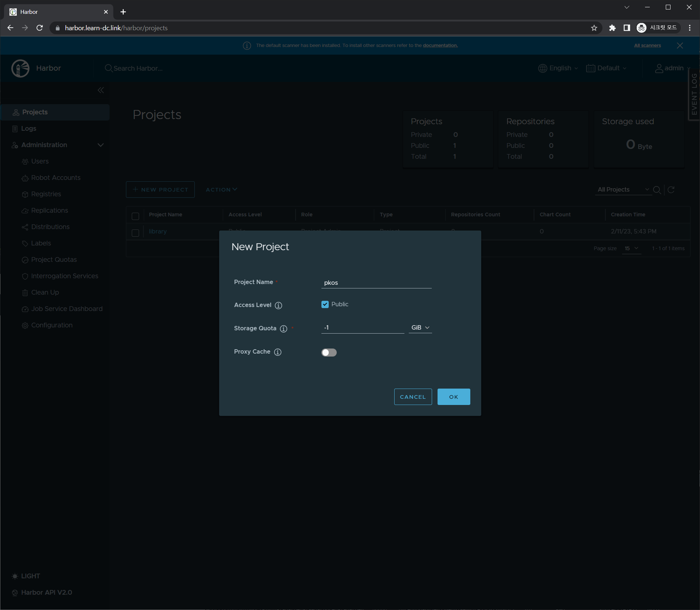The height and width of the screenshot is (610, 700).
Task: Click the Harbor logo icon
Action: pos(20,68)
